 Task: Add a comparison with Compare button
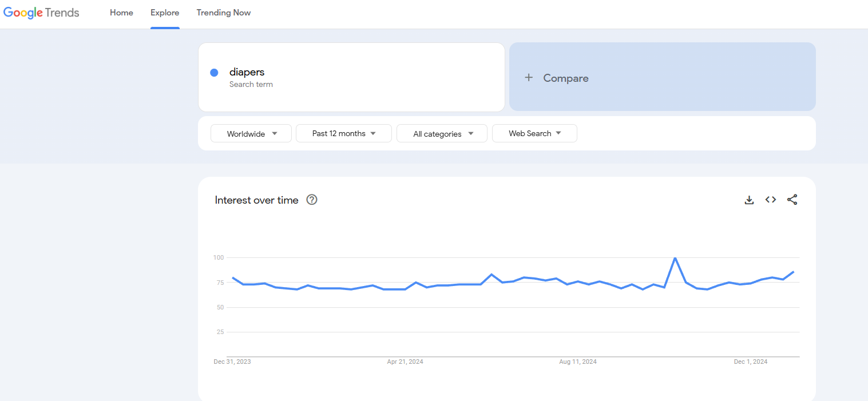pyautogui.click(x=663, y=77)
